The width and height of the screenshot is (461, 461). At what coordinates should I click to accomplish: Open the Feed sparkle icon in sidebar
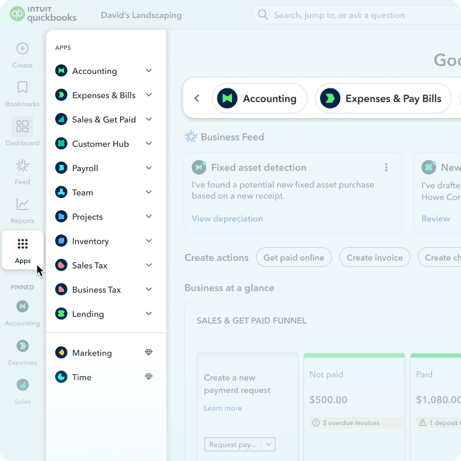[22, 166]
